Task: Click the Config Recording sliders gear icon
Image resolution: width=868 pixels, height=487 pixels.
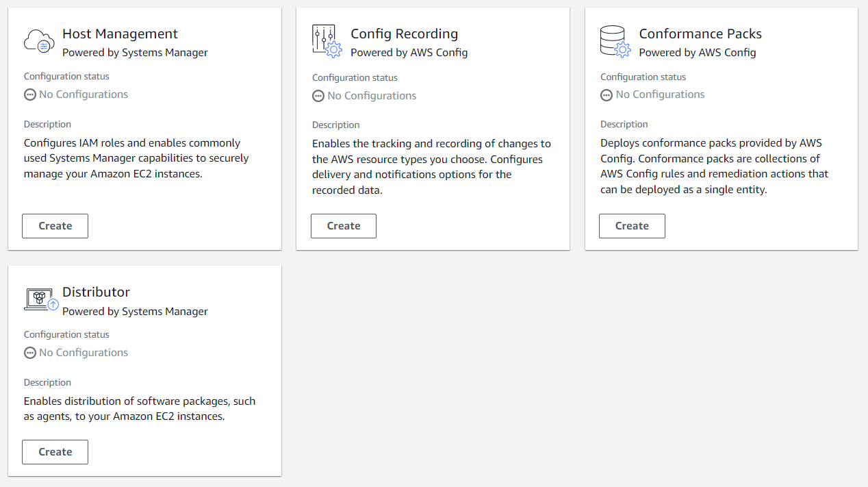Action: 327,41
